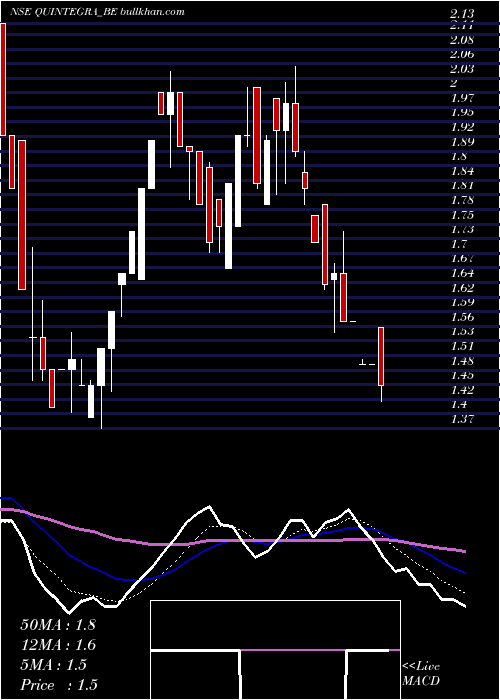Click the 1.62 price axis label
This screenshot has height=700, width=500.
point(462,288)
